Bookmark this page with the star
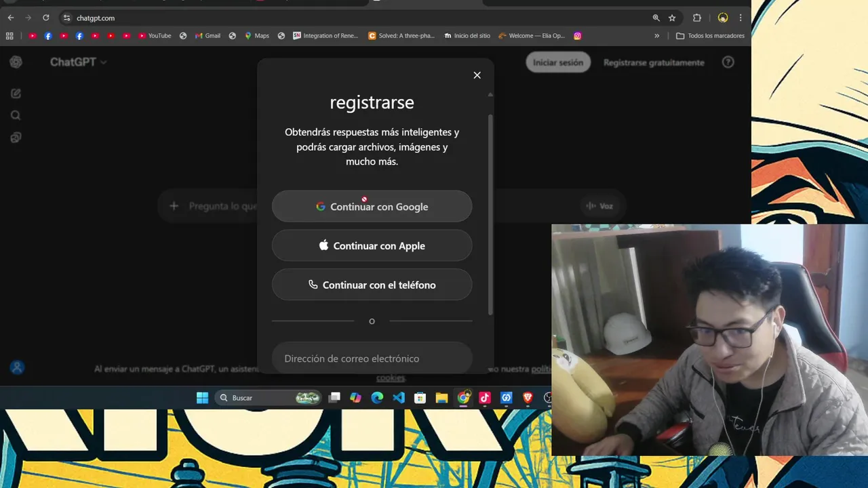Viewport: 868px width, 488px height. 672,18
